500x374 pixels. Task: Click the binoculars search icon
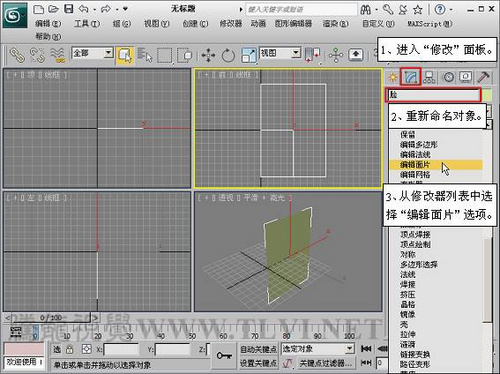[366, 10]
